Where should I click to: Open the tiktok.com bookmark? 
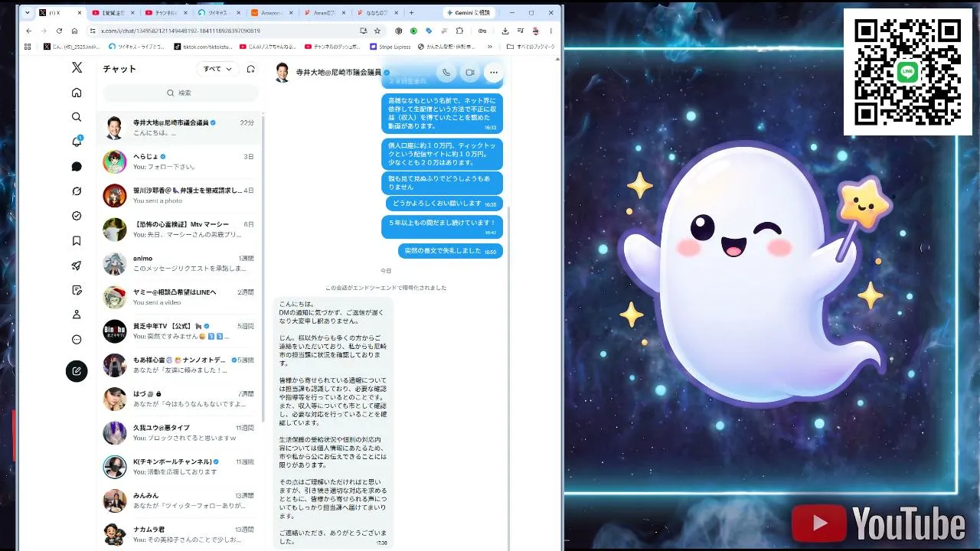[x=204, y=47]
